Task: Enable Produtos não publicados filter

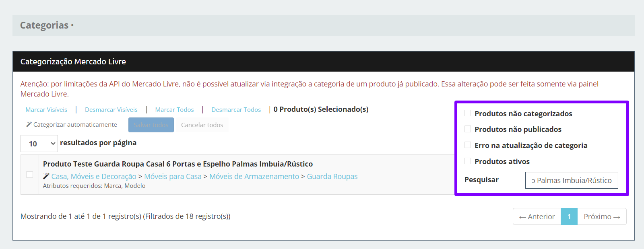Action: (468, 129)
